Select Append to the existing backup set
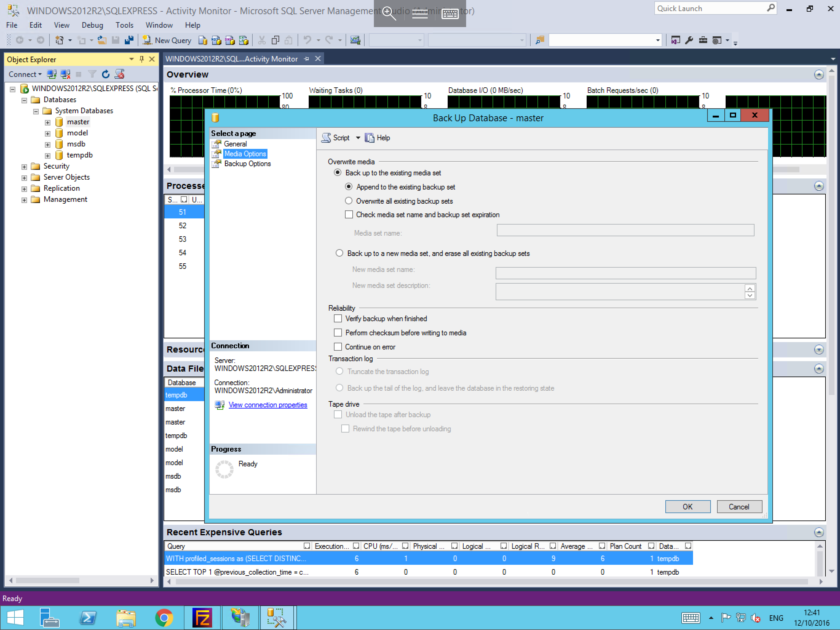 349,187
